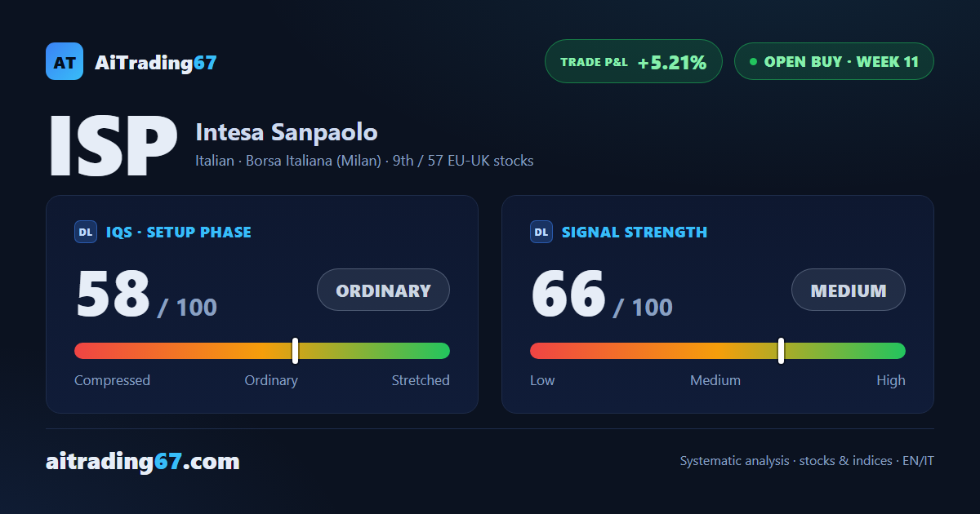Screen dimensions: 980x514
Task: Click the High label under signal gauge
Action: pos(891,380)
